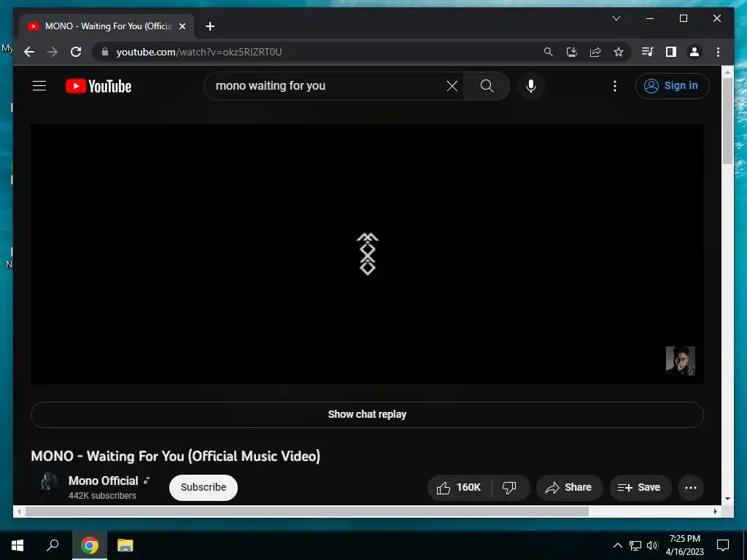Open File Explorer from the taskbar

(x=125, y=545)
